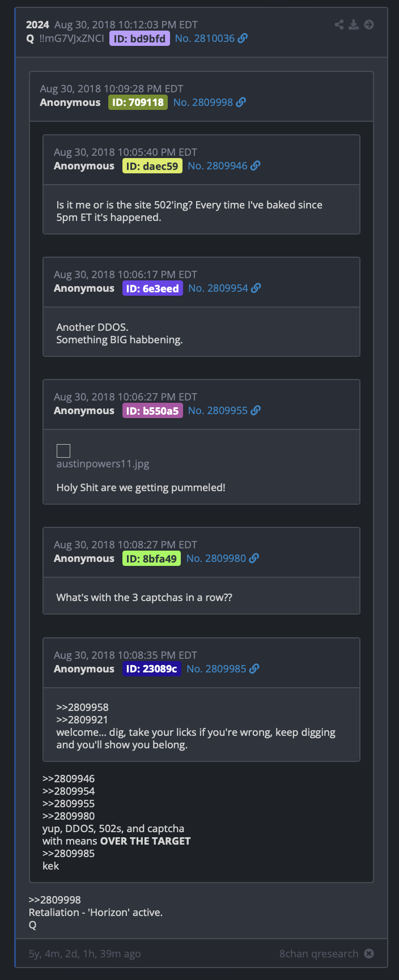Click the download icon in post header
399x980 pixels.
[x=354, y=24]
